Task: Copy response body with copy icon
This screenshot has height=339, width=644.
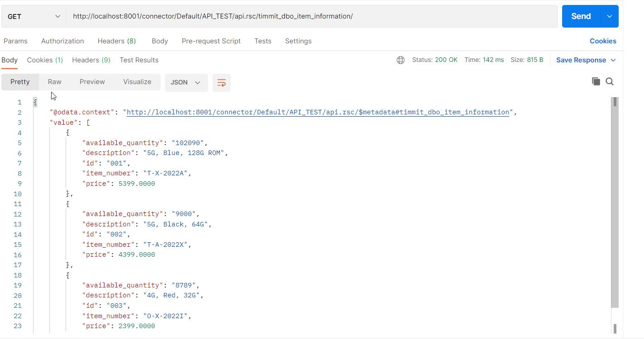Action: point(596,81)
